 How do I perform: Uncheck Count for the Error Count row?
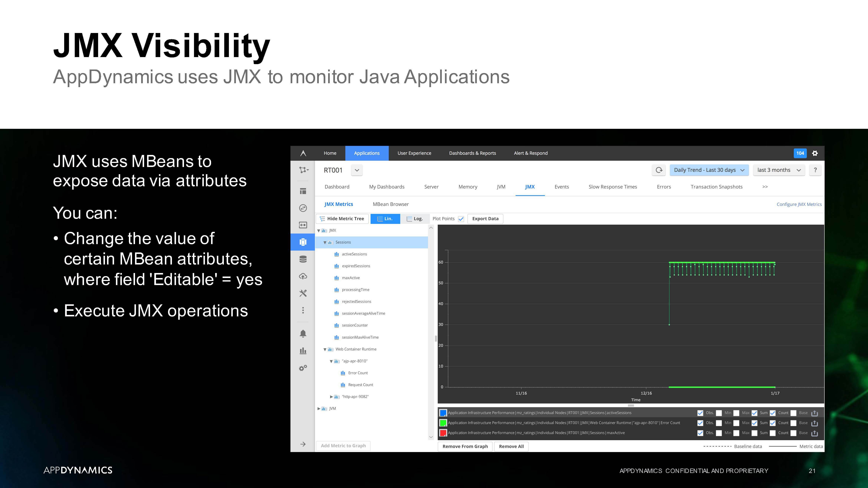[x=773, y=423]
